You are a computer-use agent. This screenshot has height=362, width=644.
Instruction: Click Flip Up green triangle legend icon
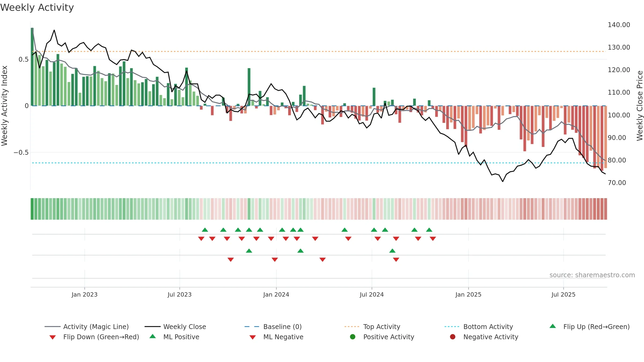[553, 326]
